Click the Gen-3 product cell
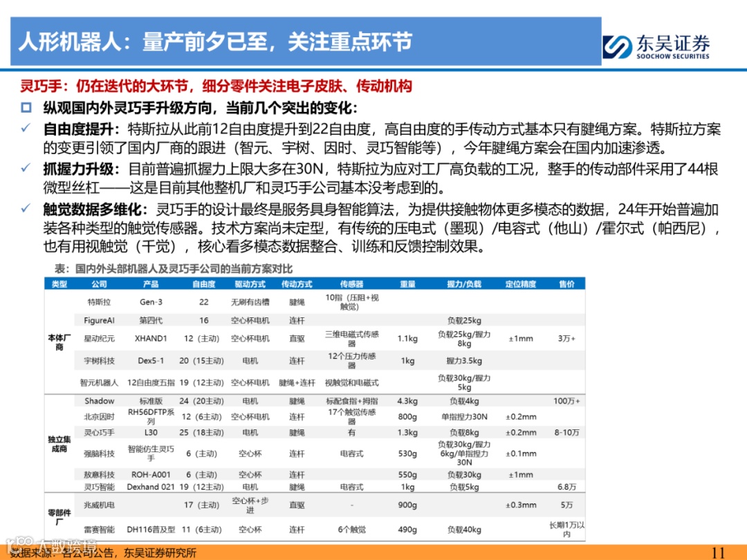Viewport: 747px width, 560px height. tap(151, 302)
